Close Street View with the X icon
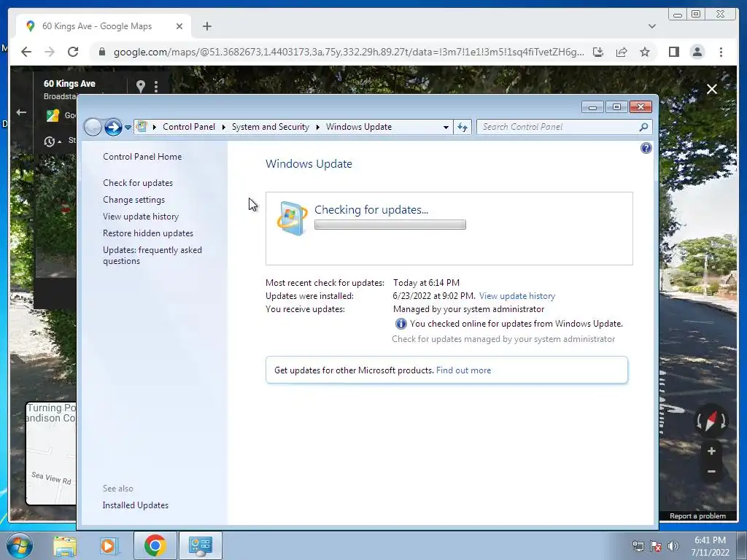The image size is (747, 560). (x=712, y=89)
